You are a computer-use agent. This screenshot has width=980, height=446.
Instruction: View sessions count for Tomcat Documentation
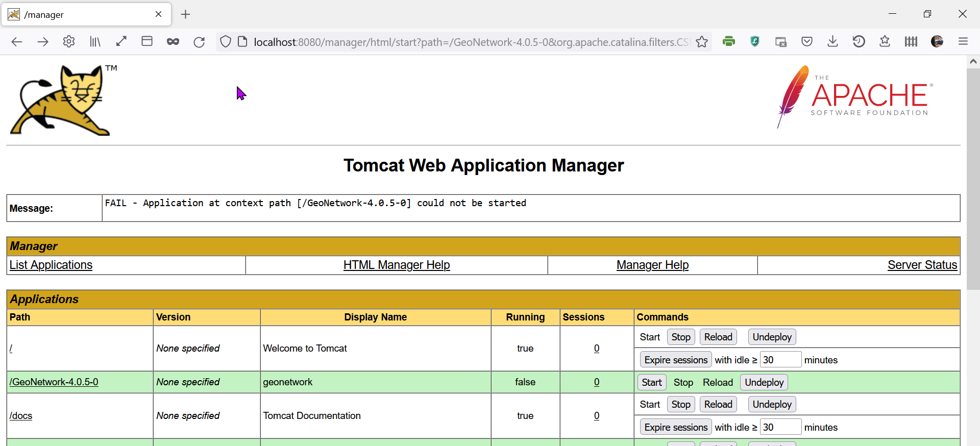tap(597, 416)
